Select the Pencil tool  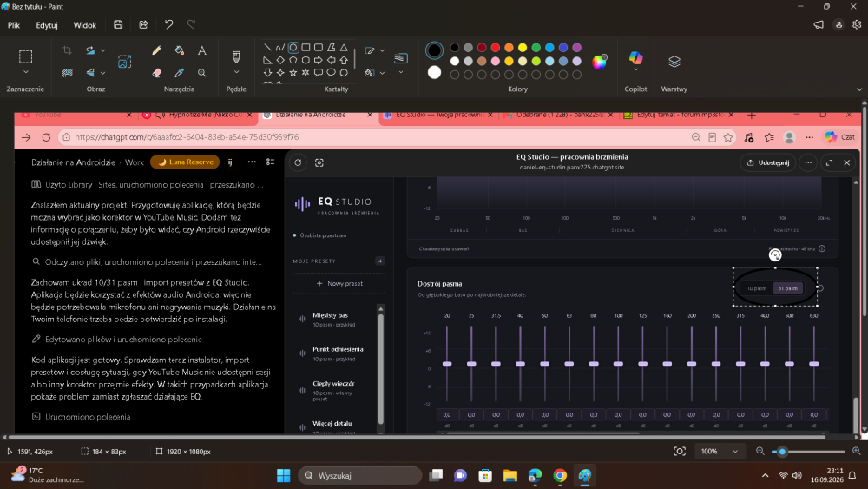click(x=156, y=50)
